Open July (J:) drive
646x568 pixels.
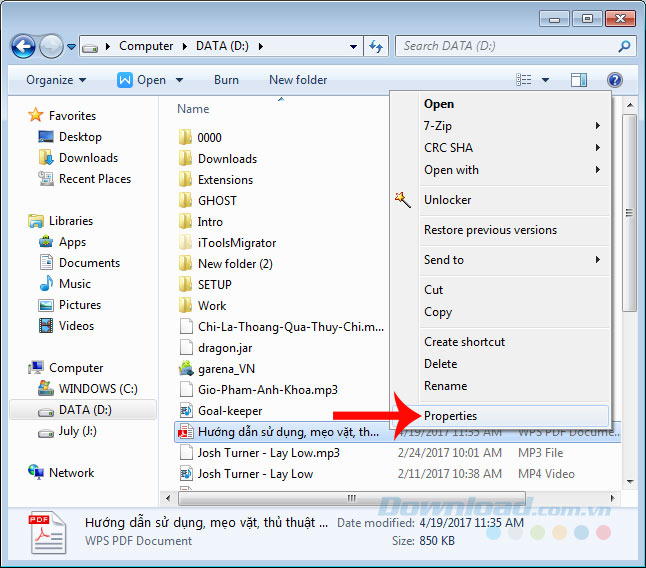77,431
